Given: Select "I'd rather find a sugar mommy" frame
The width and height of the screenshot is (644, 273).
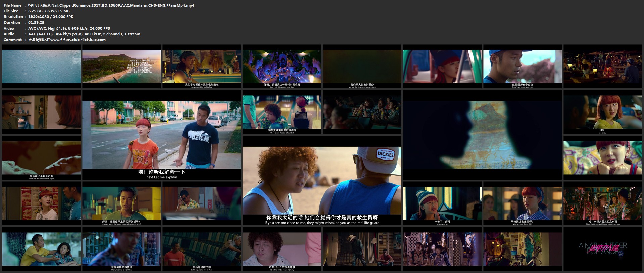Looking at the screenshot, I should tap(282, 249).
